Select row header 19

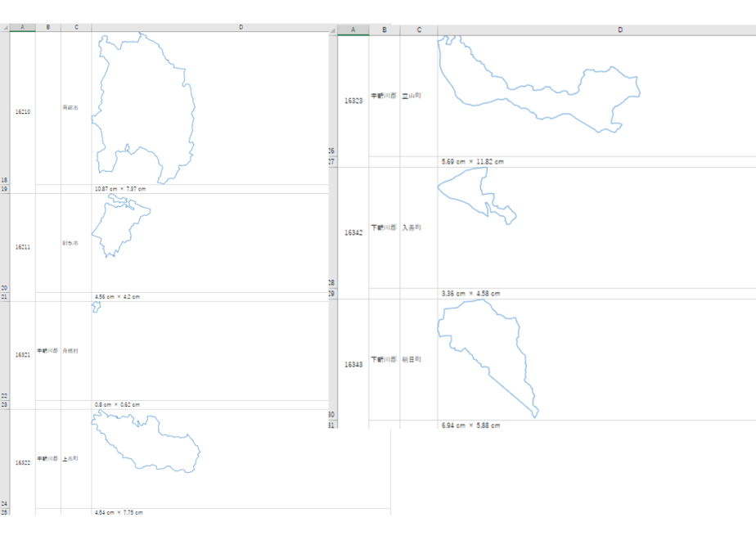coord(4,189)
